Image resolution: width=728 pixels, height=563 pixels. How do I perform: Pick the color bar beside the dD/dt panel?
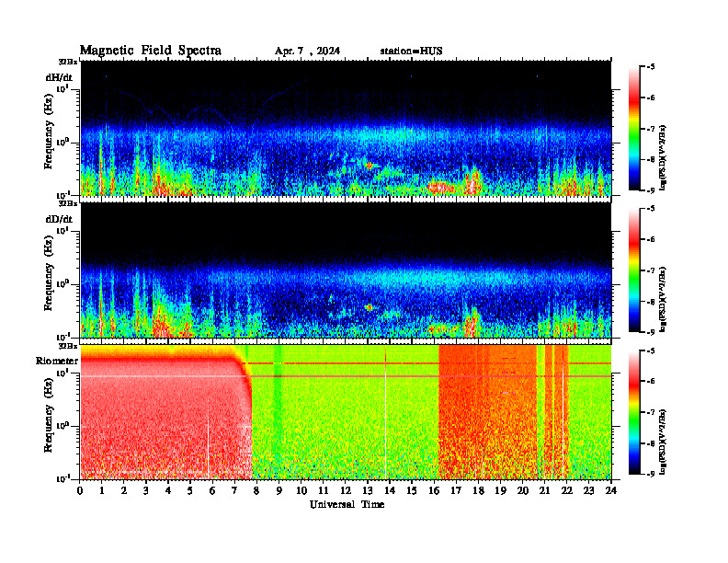(633, 270)
